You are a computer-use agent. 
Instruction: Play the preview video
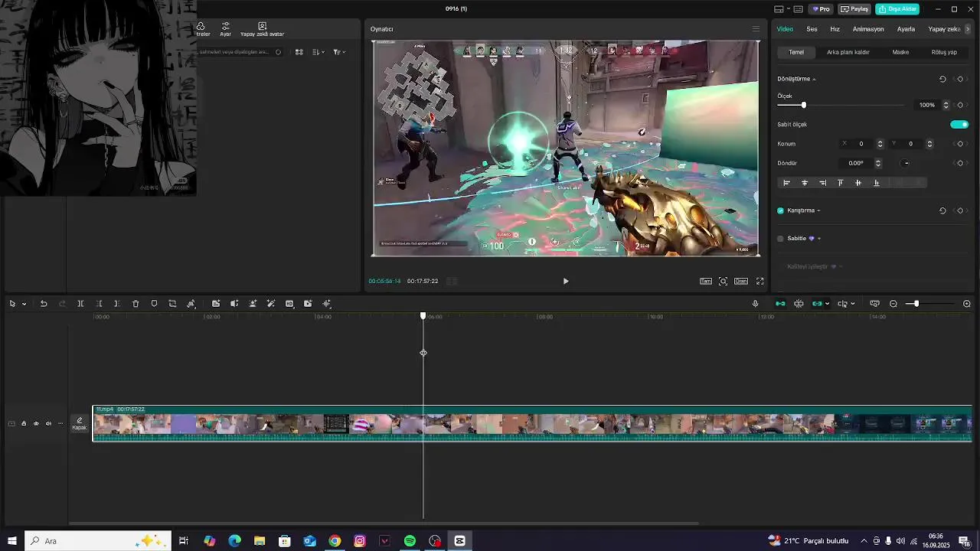pyautogui.click(x=566, y=281)
